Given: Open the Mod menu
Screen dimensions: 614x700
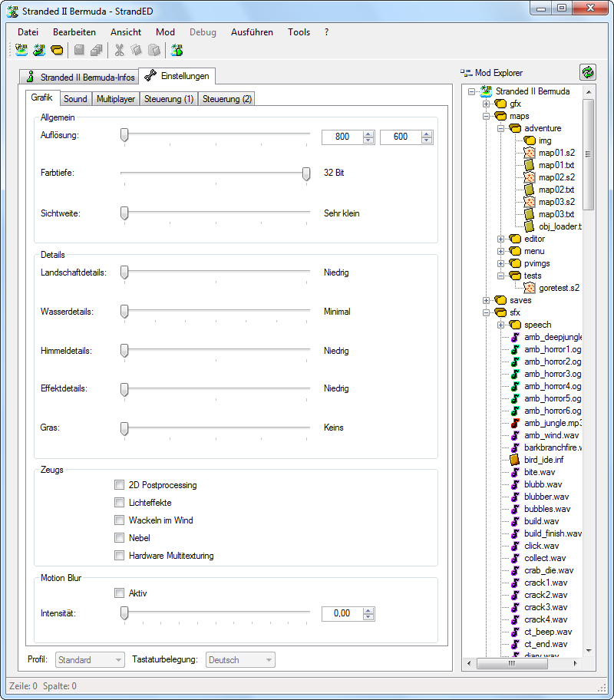Looking at the screenshot, I should pos(165,32).
